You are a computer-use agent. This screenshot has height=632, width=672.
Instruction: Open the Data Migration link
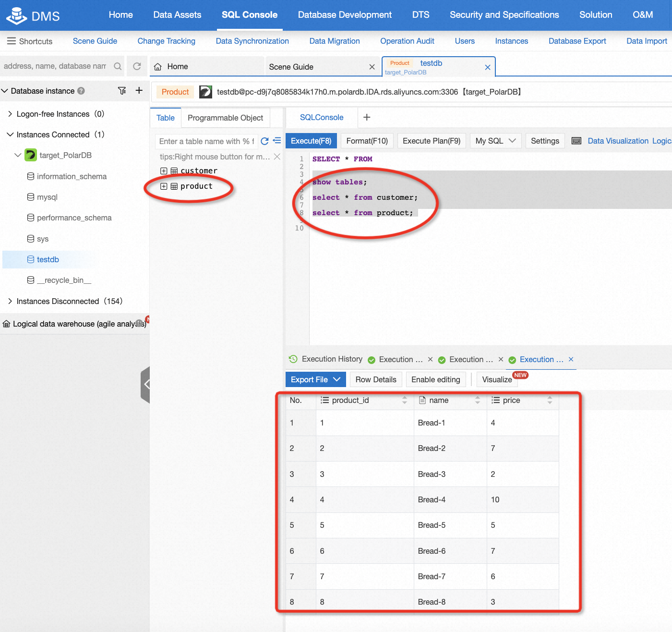pyautogui.click(x=335, y=41)
